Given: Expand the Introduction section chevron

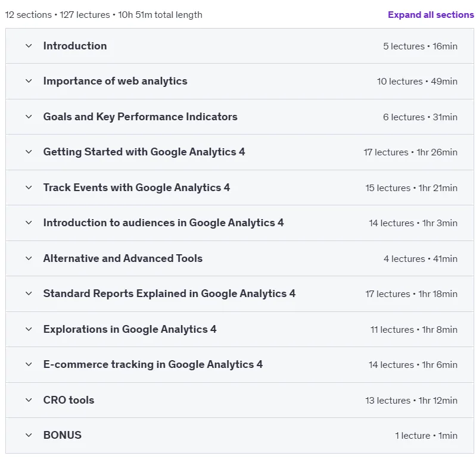Looking at the screenshot, I should point(29,46).
